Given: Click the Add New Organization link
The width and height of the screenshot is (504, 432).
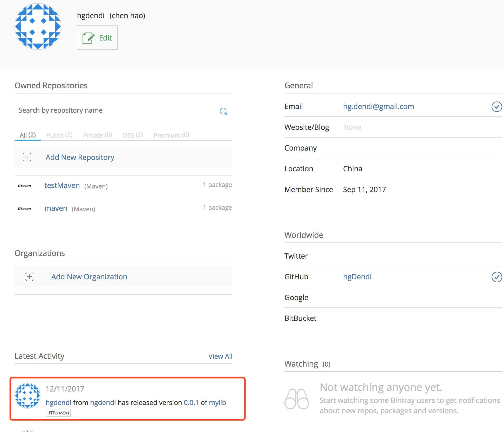Looking at the screenshot, I should click(x=89, y=277).
